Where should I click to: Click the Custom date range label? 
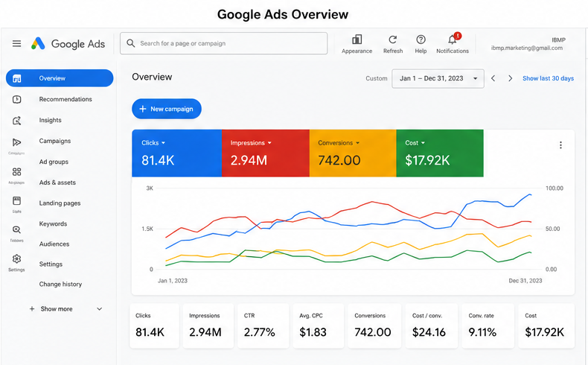(x=377, y=78)
